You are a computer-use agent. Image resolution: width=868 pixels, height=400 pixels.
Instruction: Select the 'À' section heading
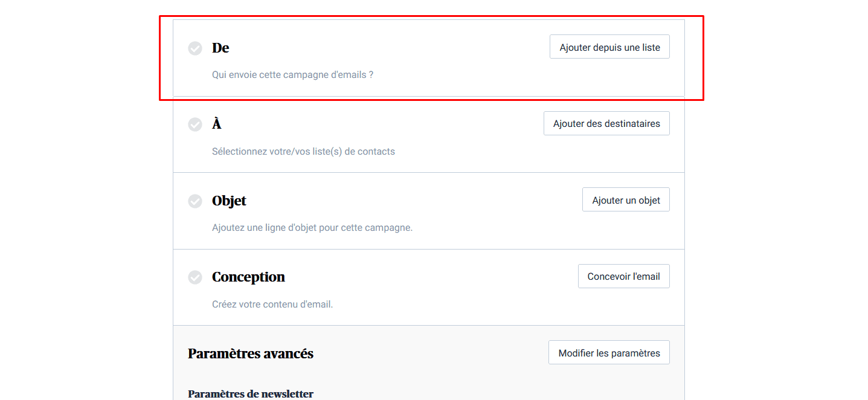[x=216, y=124]
